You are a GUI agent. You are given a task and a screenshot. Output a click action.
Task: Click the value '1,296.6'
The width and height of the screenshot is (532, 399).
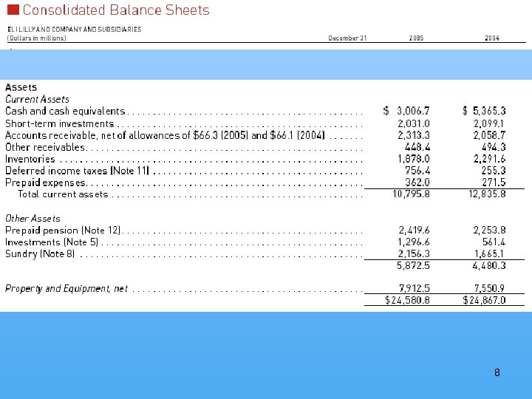[414, 242]
